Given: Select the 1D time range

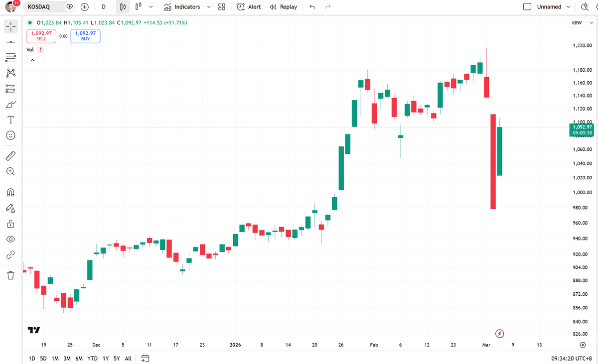Looking at the screenshot, I should click(x=32, y=359).
